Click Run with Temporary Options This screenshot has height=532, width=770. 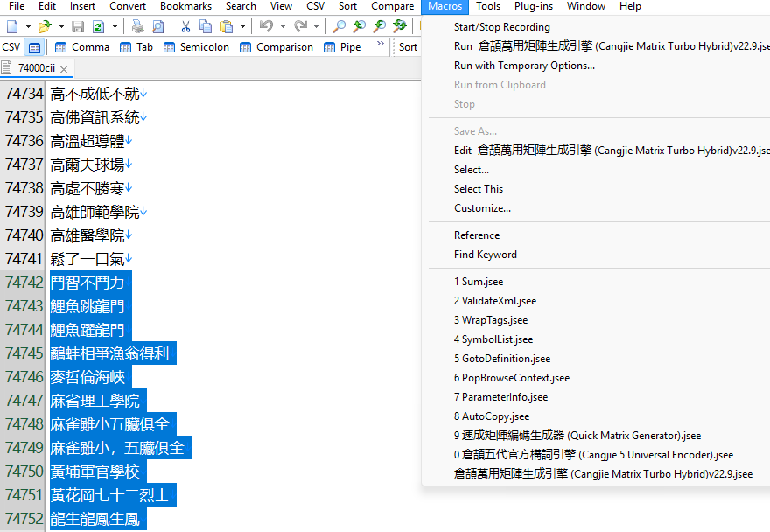coord(524,66)
